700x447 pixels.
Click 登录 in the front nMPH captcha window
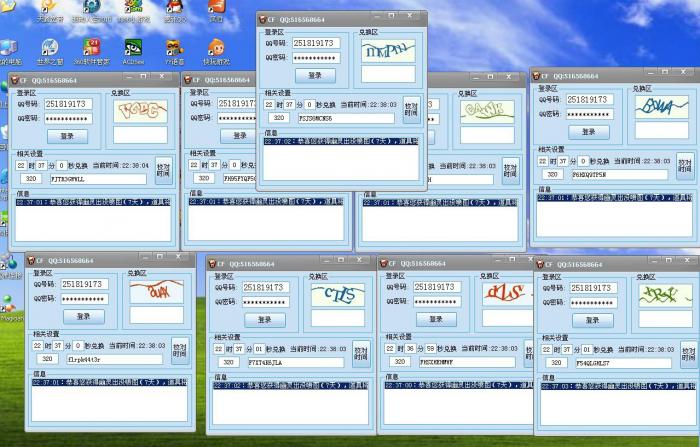[x=315, y=75]
